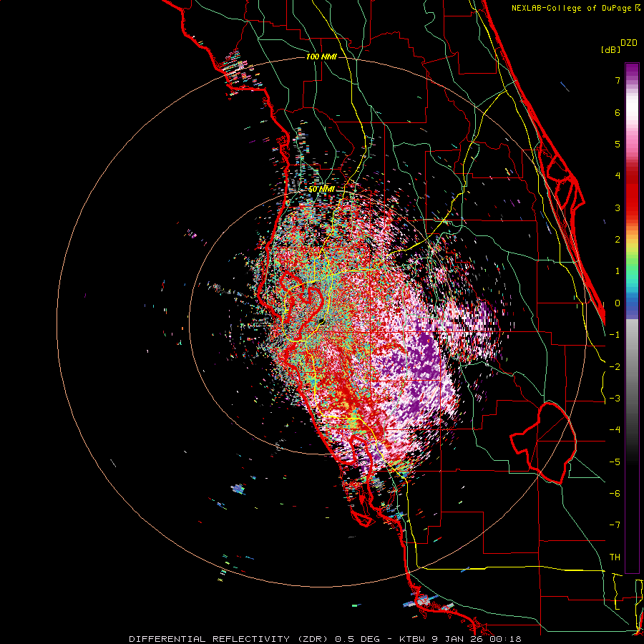
Task: Click the "100 NMI" range ring label
Action: coord(321,57)
